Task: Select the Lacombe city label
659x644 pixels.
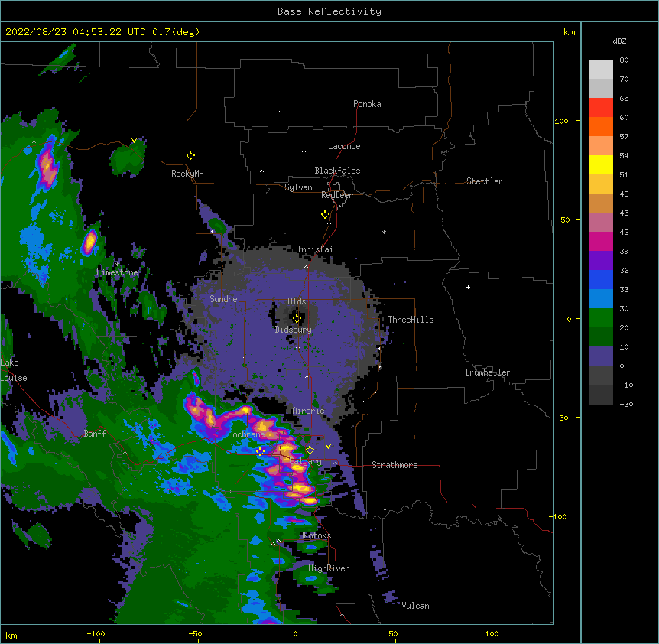Action: point(344,146)
